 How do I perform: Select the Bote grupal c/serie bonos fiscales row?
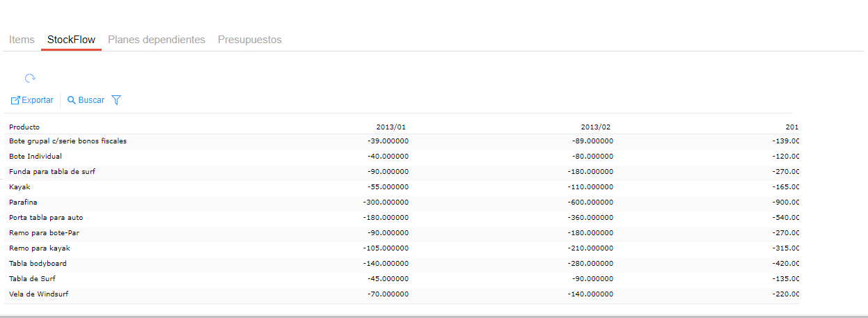(68, 141)
